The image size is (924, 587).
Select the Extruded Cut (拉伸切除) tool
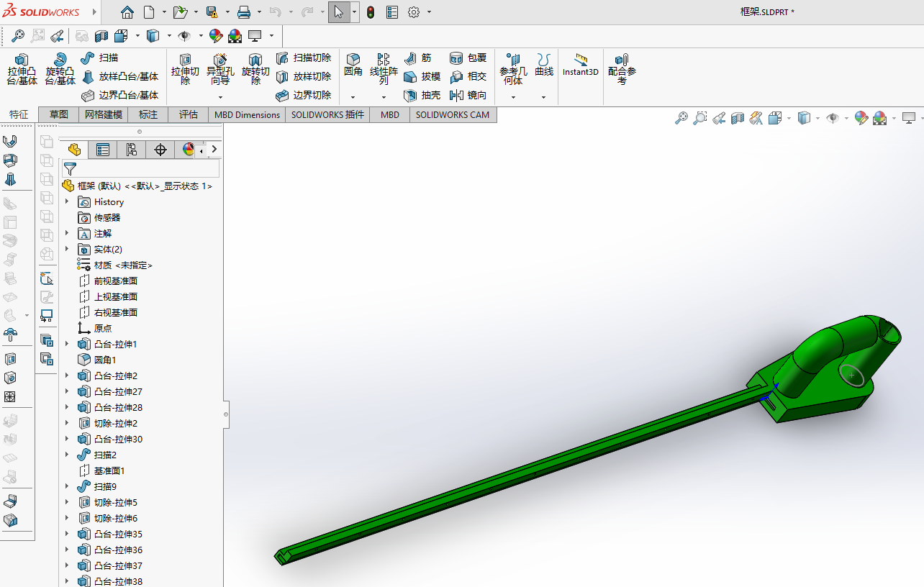point(185,70)
